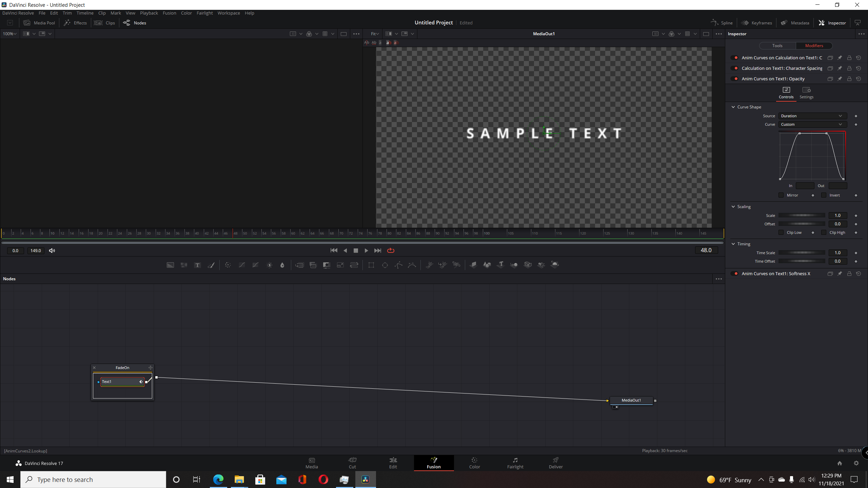Screen dimensions: 868x488
Task: Adjust the Scale slider
Action: [x=802, y=216]
